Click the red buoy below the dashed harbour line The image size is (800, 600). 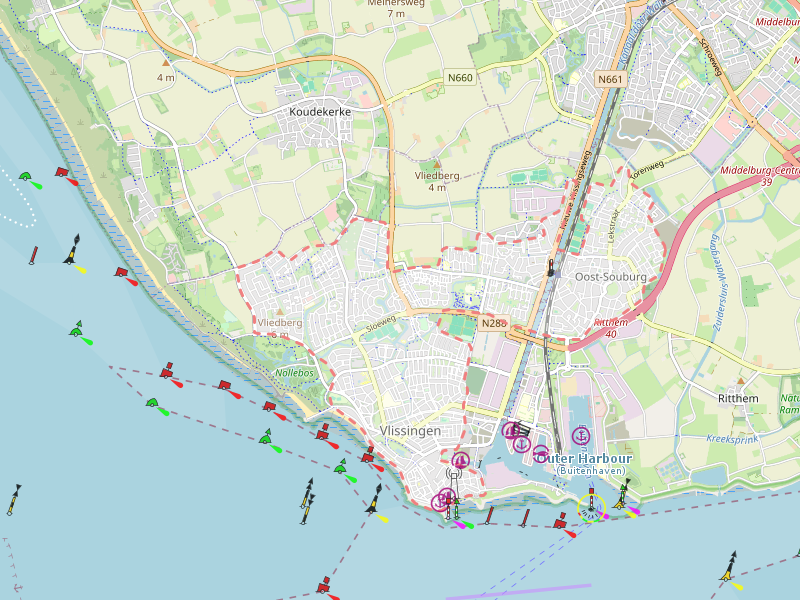click(x=324, y=587)
